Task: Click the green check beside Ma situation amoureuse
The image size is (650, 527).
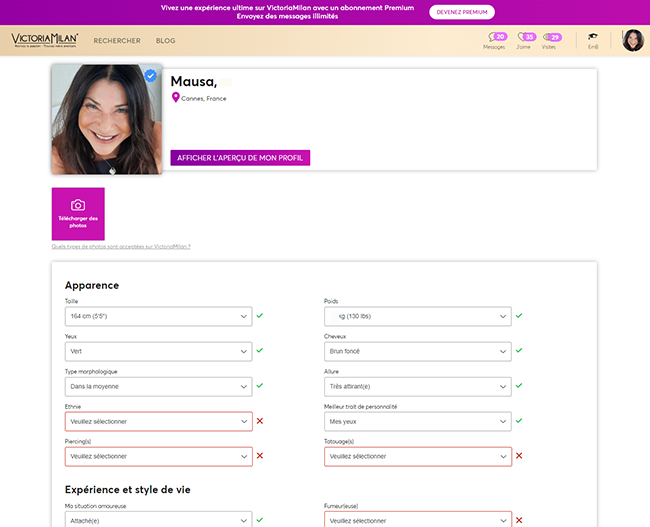Action: (x=260, y=520)
